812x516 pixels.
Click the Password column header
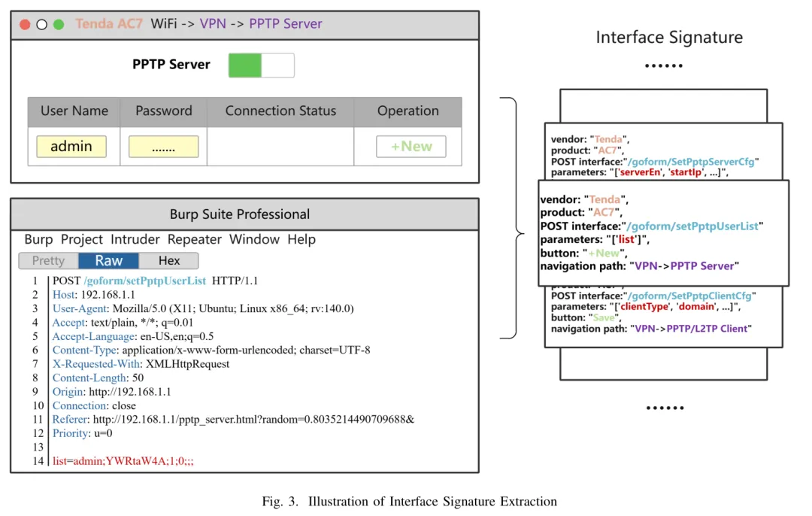[164, 111]
